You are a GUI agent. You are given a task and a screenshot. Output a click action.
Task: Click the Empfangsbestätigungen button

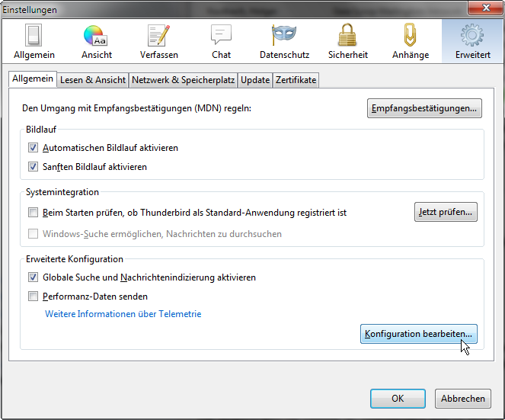(x=424, y=108)
